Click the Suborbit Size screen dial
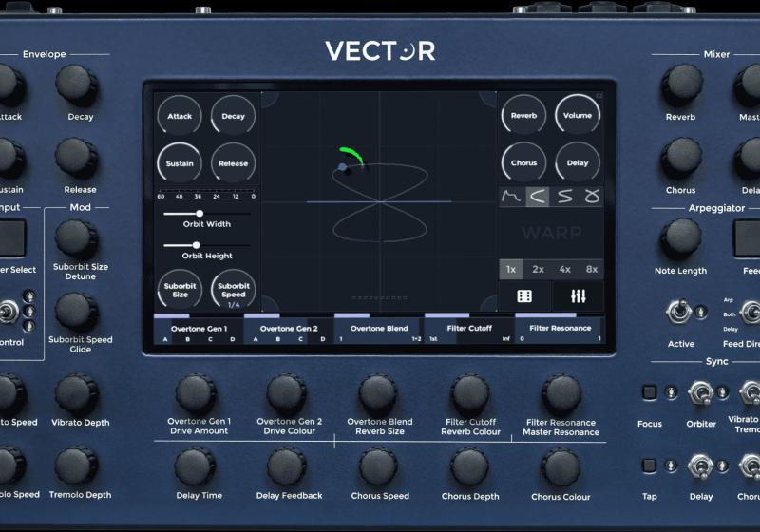 click(x=180, y=290)
